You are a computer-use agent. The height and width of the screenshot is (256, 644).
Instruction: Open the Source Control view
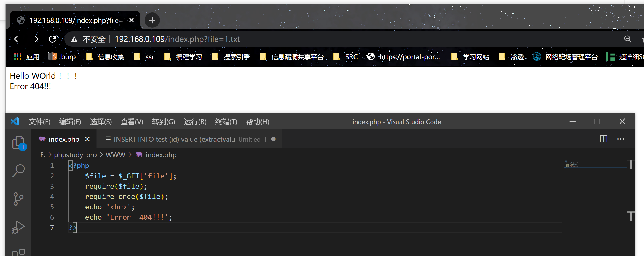coord(18,199)
